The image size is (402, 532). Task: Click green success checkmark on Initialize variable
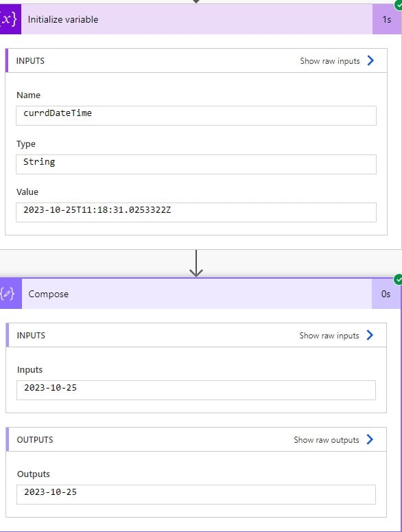pos(399,5)
